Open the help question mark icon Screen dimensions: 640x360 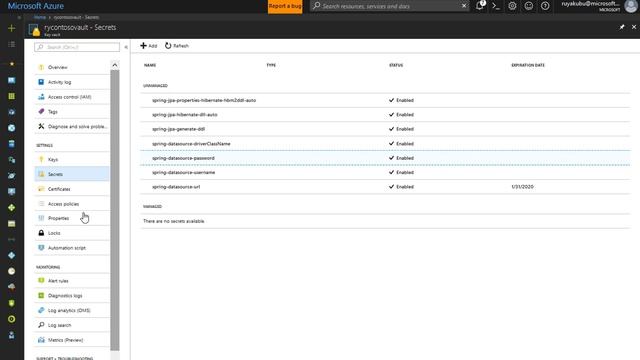pyautogui.click(x=545, y=6)
